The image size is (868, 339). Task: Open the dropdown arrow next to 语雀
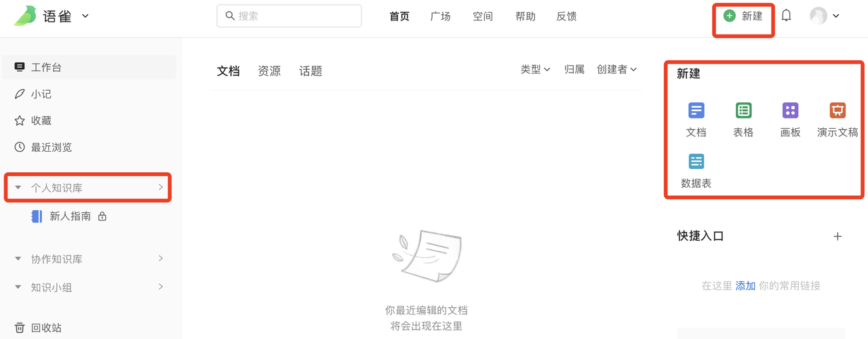pos(85,16)
